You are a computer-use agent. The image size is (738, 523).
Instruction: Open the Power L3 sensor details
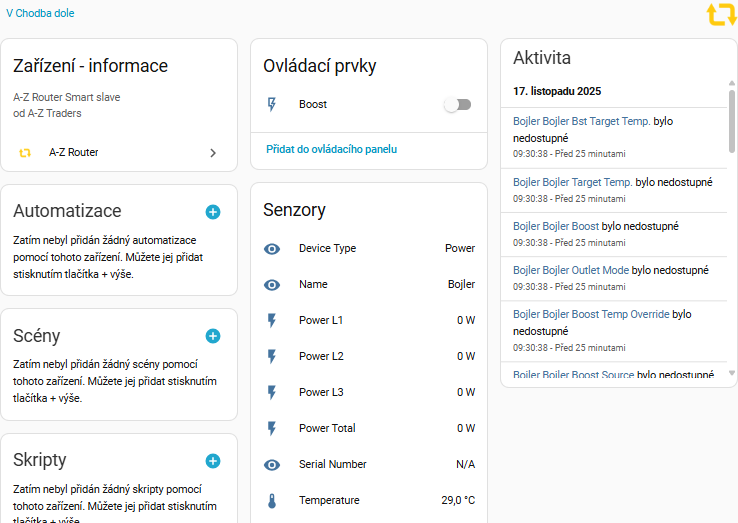368,393
